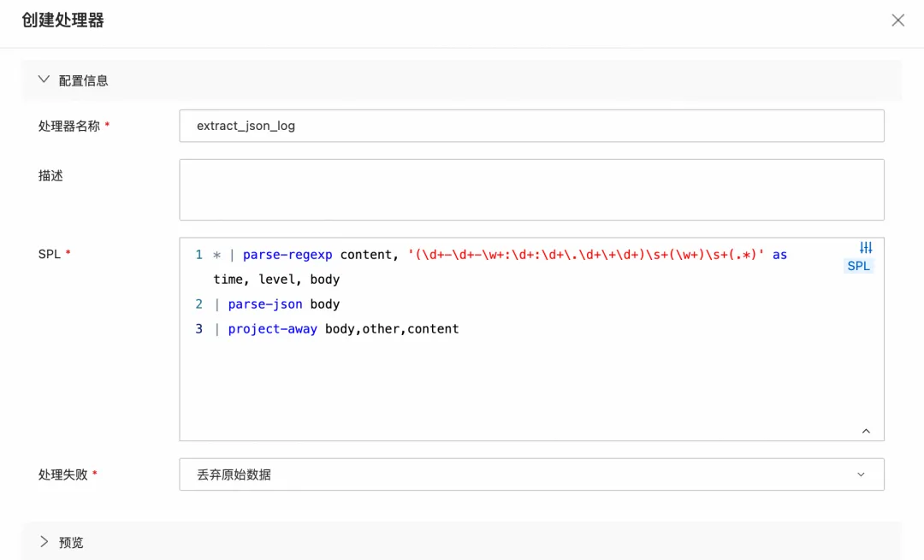Image resolution: width=924 pixels, height=560 pixels.
Task: Click the 配置信息 header label
Action: (84, 80)
